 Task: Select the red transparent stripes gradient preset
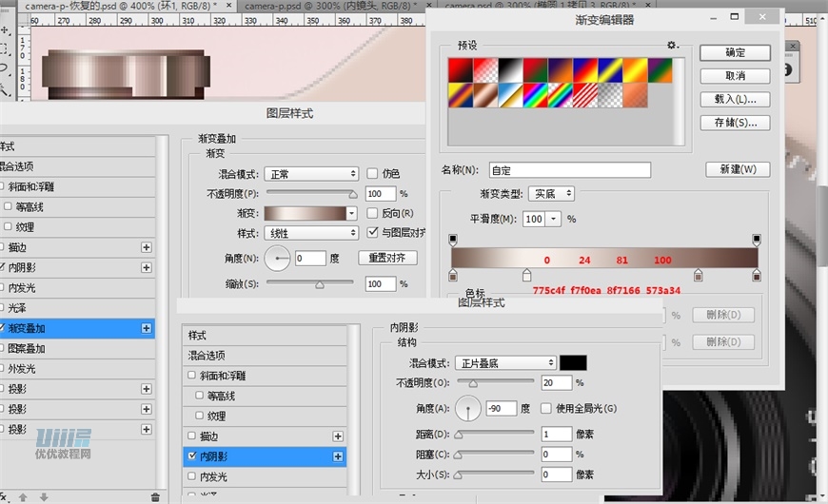pyautogui.click(x=585, y=95)
